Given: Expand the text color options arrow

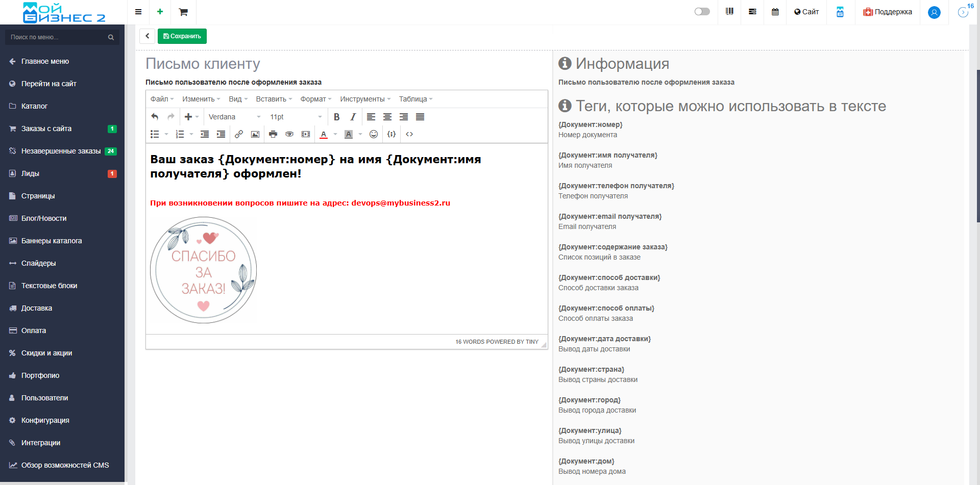Looking at the screenshot, I should coord(335,134).
